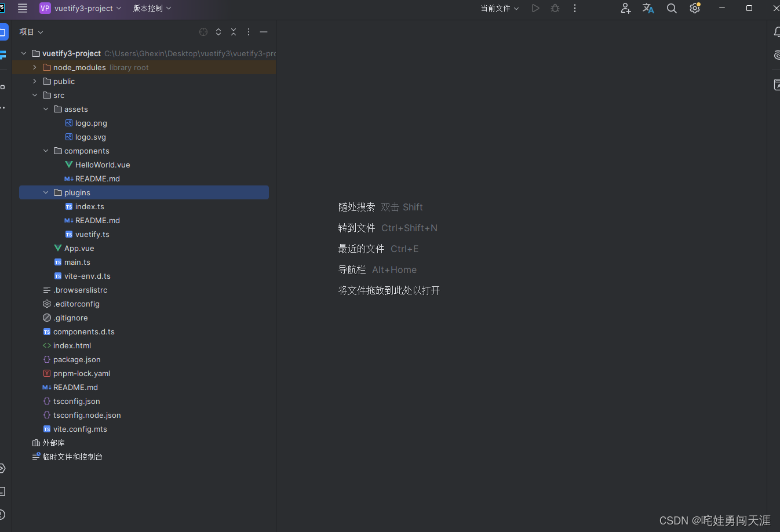Collapse the components folder
Image resolution: width=780 pixels, height=532 pixels.
[46, 151]
